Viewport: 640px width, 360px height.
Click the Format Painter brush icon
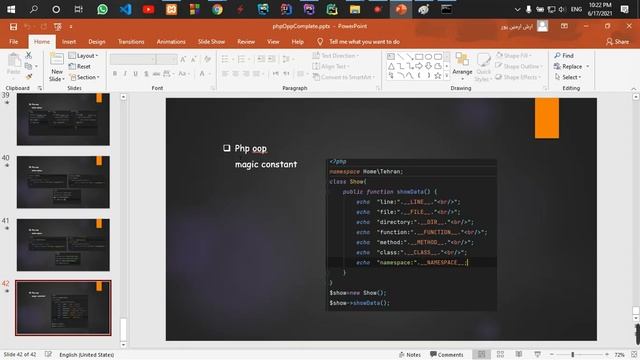point(29,76)
